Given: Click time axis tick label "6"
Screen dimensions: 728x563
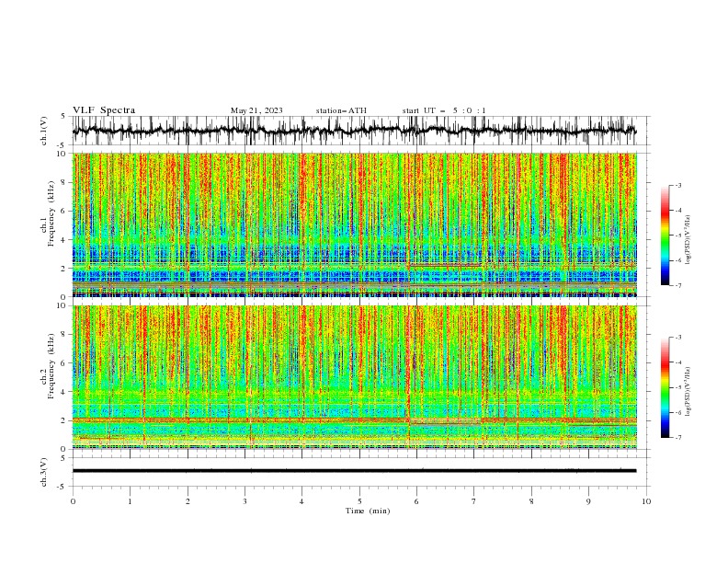Looking at the screenshot, I should click(x=416, y=501).
